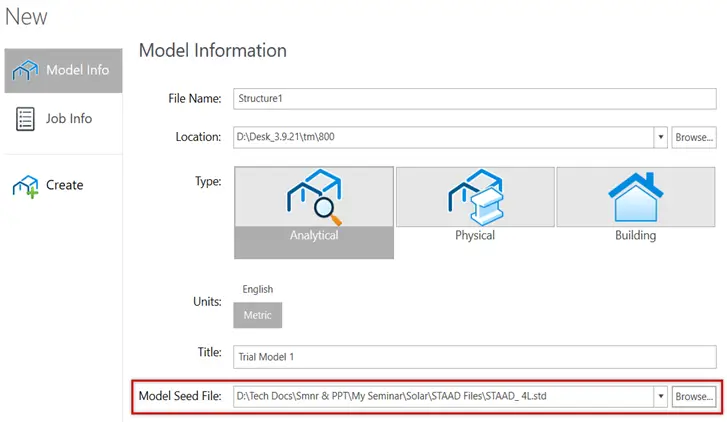Click the Job Info list icon
Image resolution: width=727 pixels, height=422 pixels.
pos(25,119)
